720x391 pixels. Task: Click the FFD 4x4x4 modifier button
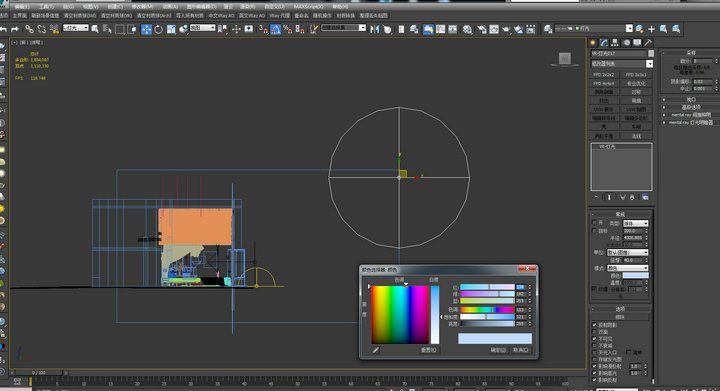(x=603, y=84)
